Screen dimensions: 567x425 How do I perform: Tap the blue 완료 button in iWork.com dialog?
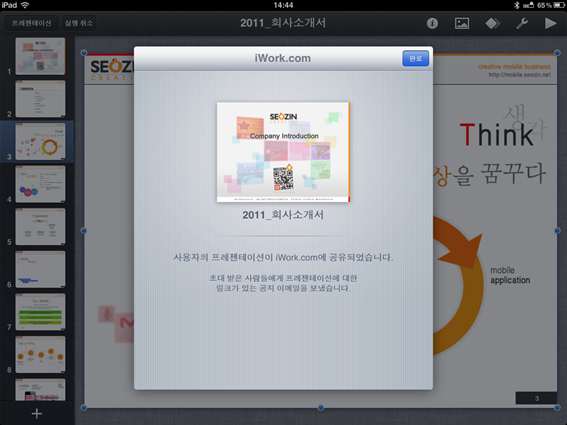(x=415, y=58)
